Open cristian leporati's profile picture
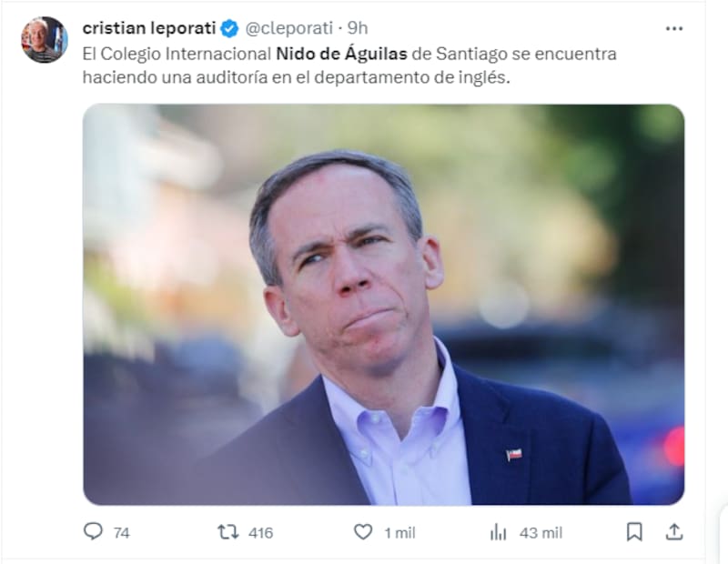 [45, 39]
